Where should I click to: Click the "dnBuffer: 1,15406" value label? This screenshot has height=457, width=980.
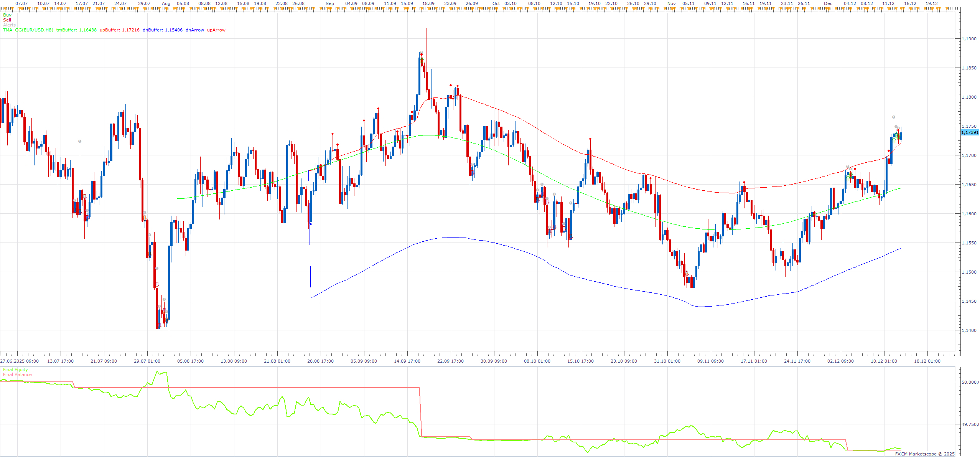(x=163, y=30)
